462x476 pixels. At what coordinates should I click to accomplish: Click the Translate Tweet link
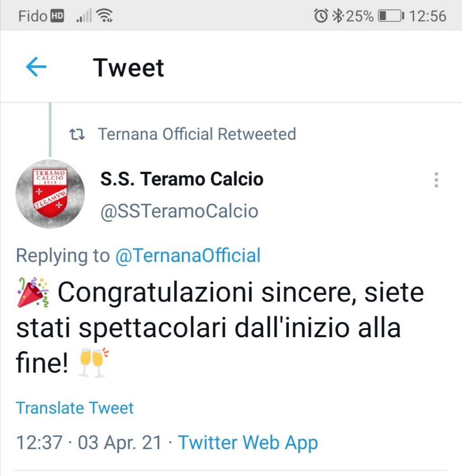pos(74,407)
